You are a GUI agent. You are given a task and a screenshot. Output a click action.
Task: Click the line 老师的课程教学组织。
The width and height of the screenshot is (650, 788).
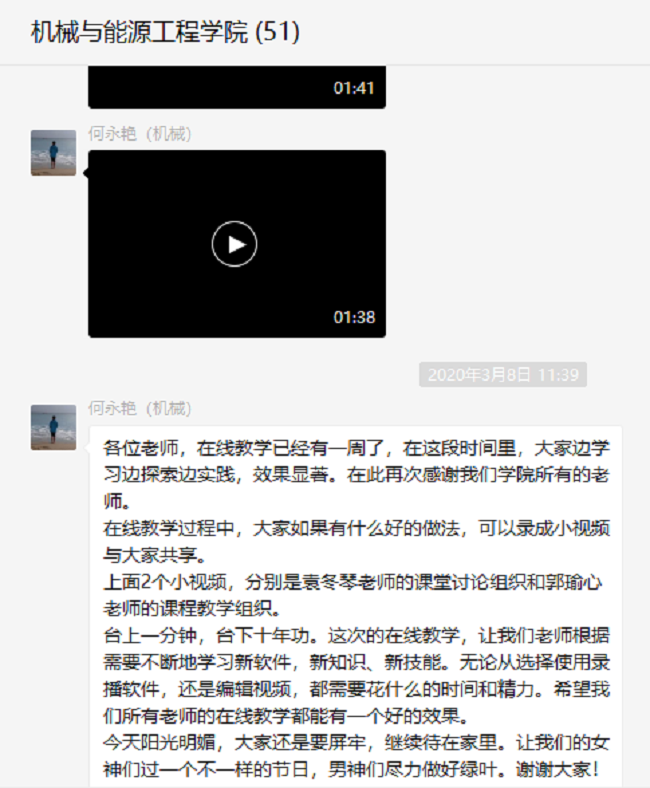tap(192, 609)
